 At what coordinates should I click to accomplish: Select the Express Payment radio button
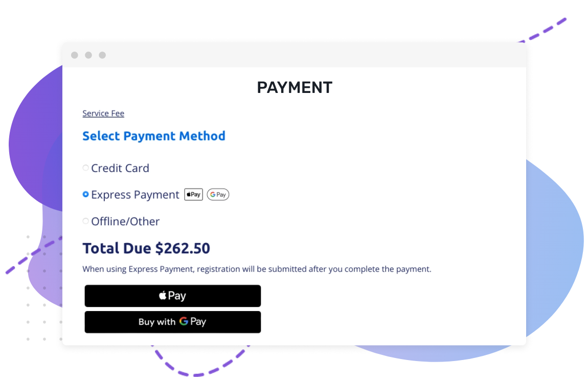point(85,194)
